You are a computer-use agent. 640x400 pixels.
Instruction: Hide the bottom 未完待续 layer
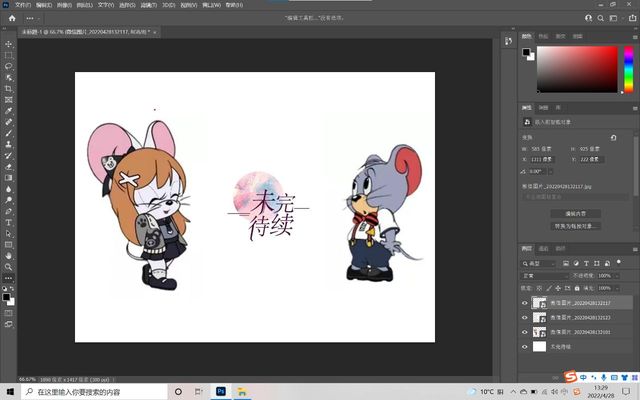pyautogui.click(x=525, y=346)
